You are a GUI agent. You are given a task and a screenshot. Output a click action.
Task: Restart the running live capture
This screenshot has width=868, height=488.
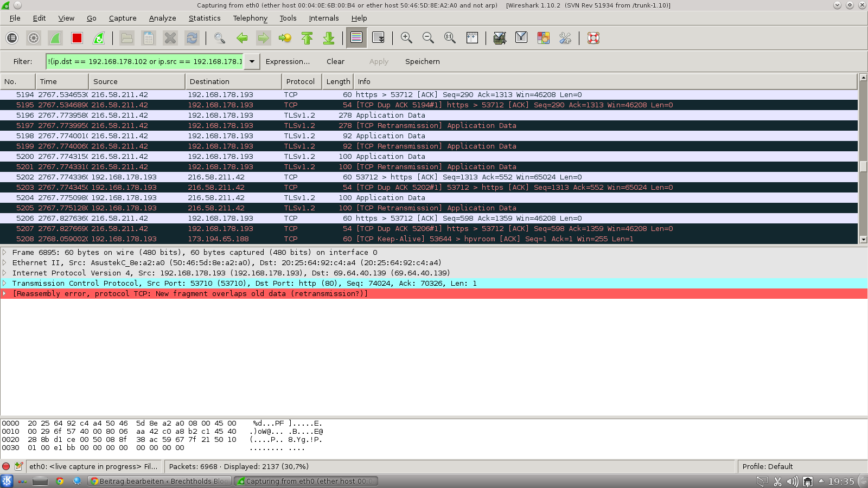click(x=99, y=38)
